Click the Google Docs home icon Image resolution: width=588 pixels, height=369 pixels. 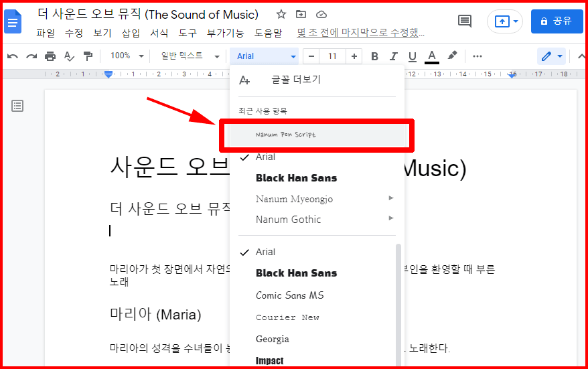13,23
